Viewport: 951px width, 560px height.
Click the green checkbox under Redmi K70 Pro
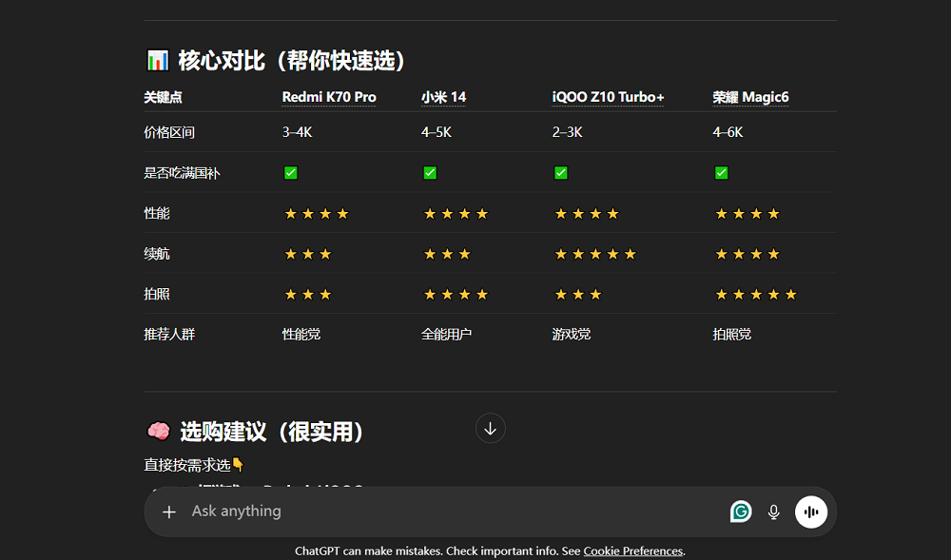tap(290, 172)
